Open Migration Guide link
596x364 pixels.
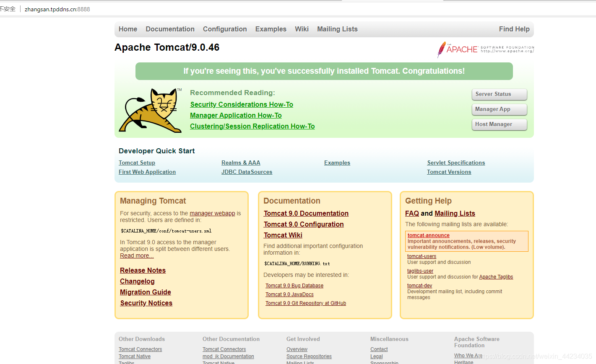click(146, 292)
